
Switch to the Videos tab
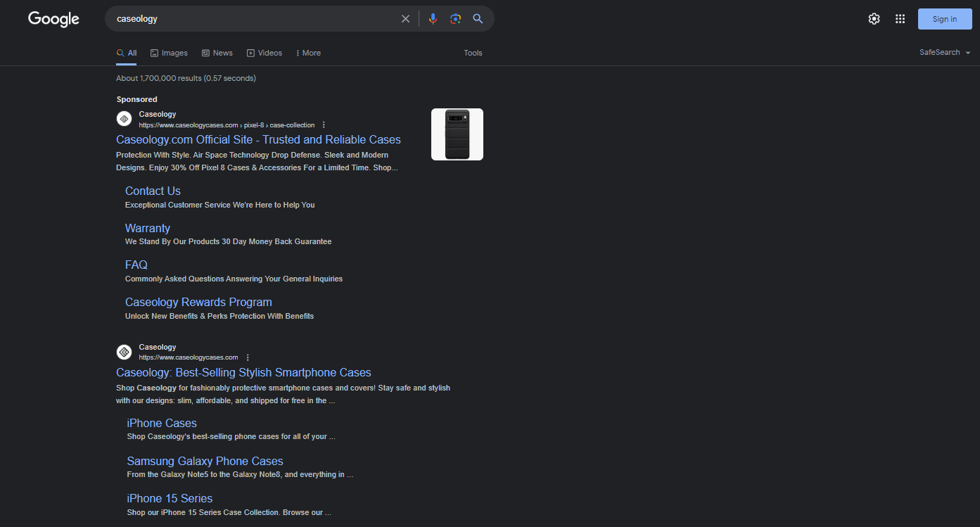click(264, 53)
